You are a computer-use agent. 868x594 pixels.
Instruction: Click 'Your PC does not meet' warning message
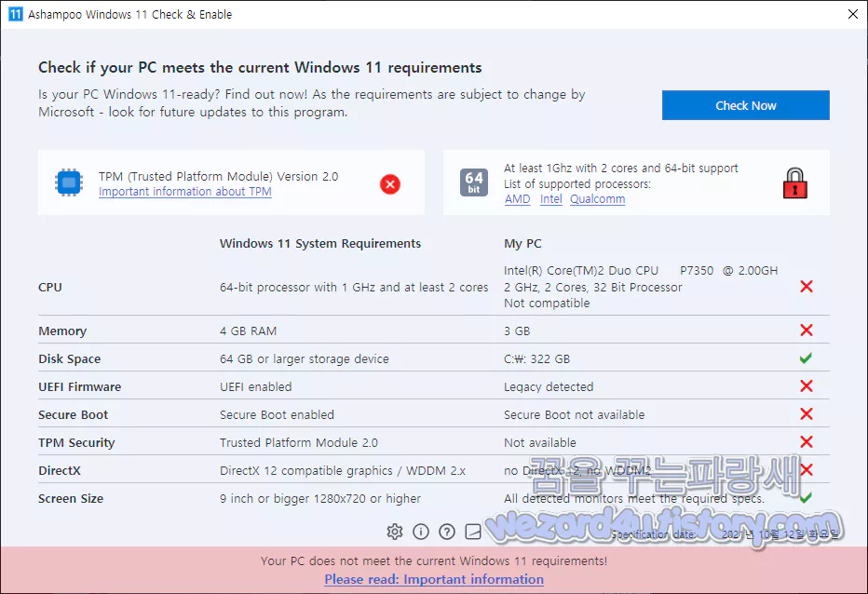(434, 560)
